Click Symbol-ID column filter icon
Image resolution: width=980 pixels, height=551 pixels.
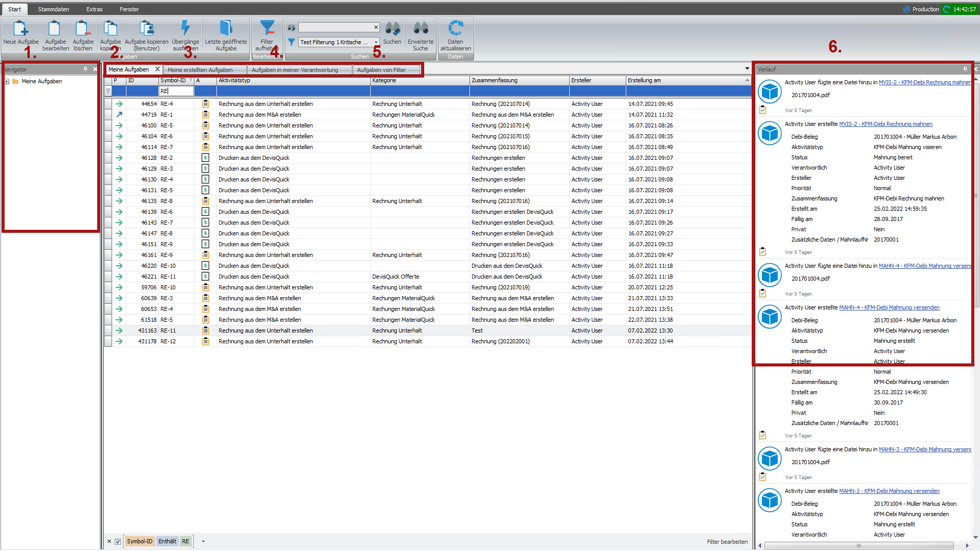pyautogui.click(x=191, y=80)
